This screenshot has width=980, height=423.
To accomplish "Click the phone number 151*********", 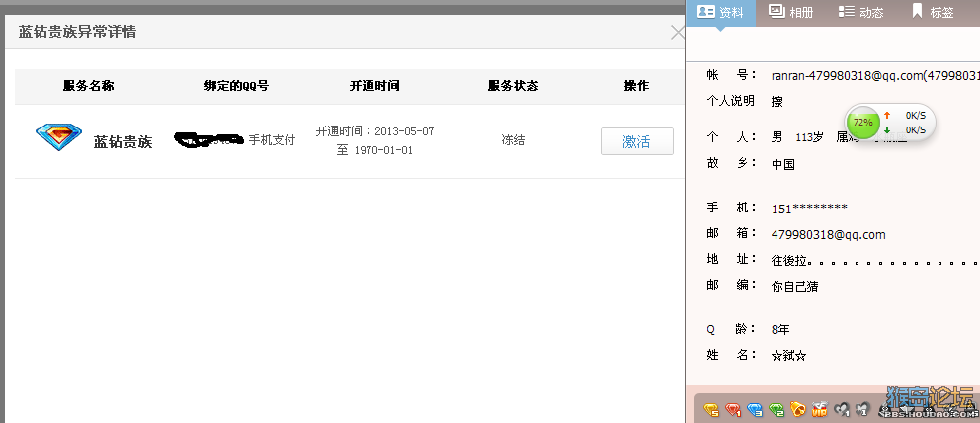I will pyautogui.click(x=809, y=209).
